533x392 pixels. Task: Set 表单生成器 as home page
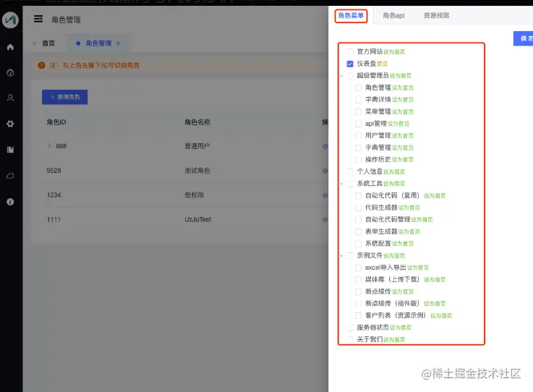point(409,232)
